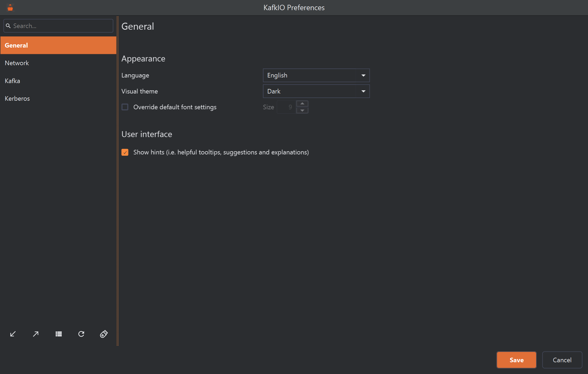The width and height of the screenshot is (588, 374).
Task: Open the Kerberos preferences category
Action: pos(58,99)
